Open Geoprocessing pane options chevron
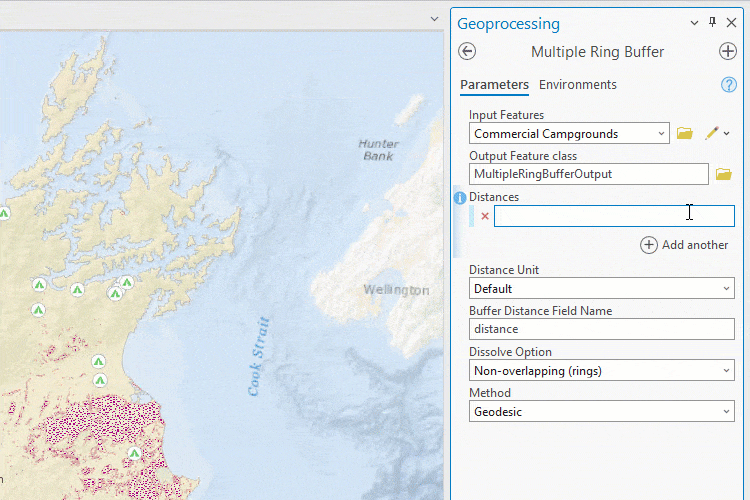This screenshot has width=750, height=500. coord(695,23)
